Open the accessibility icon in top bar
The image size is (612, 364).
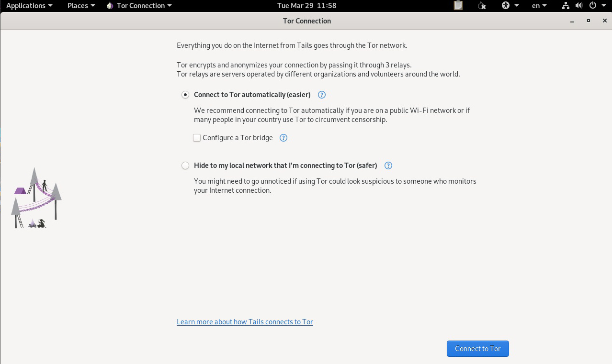[x=506, y=6]
